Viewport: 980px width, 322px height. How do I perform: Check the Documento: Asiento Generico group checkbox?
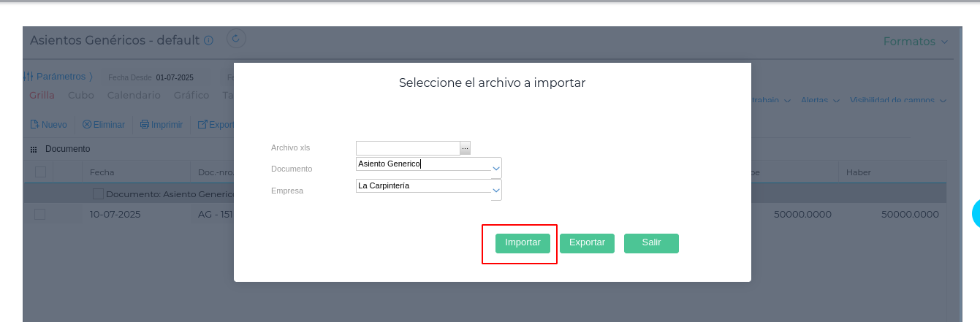(98, 194)
